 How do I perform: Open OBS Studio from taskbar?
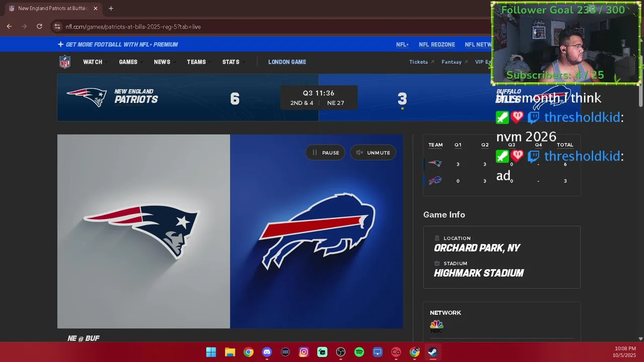[341, 352]
